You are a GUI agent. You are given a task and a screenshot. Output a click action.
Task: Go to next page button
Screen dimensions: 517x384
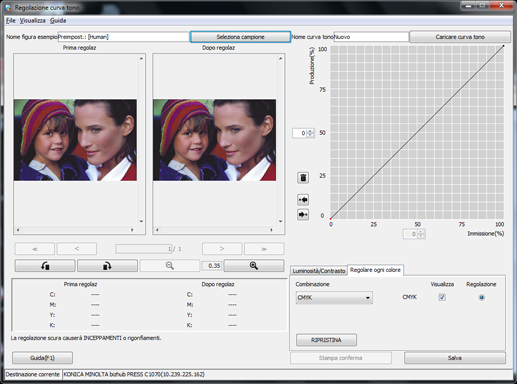tap(222, 249)
